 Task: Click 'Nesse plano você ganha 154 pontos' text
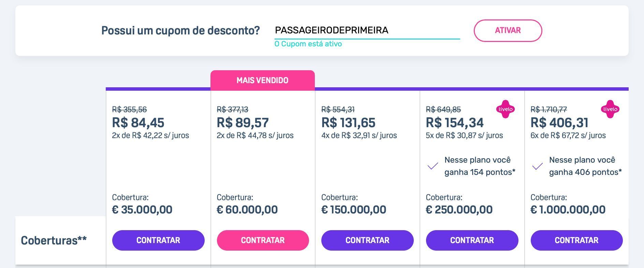coord(480,166)
